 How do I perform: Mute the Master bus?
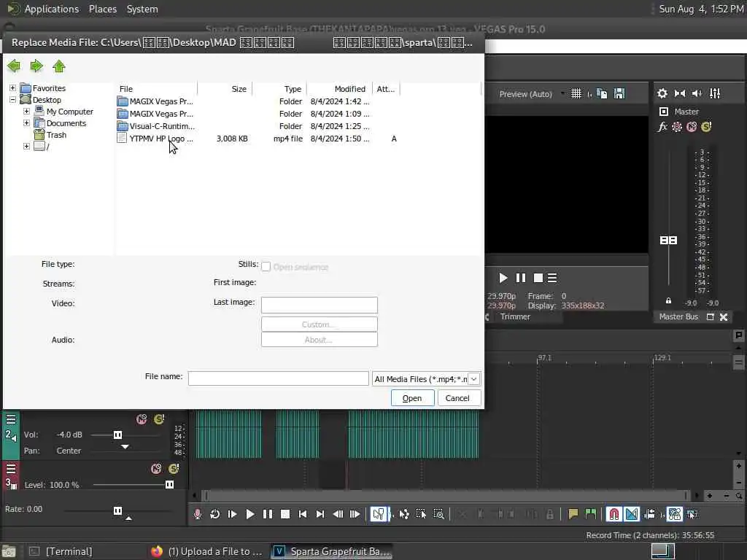coord(692,127)
